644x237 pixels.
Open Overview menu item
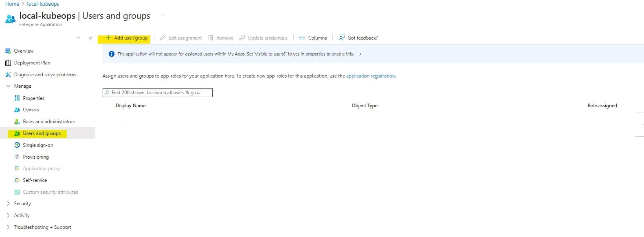[24, 51]
